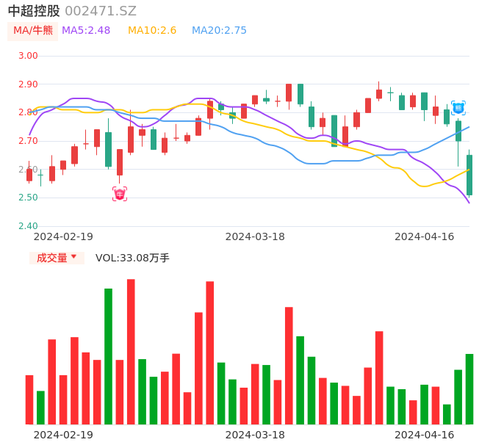Select the MA/牛熊 indicator tab
The height and width of the screenshot is (445, 504).
point(33,31)
